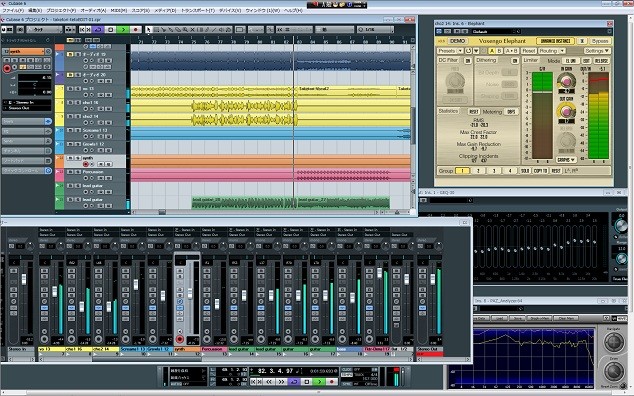Open the ファイル(F) menu
634x396 pixels.
[x=13, y=10]
